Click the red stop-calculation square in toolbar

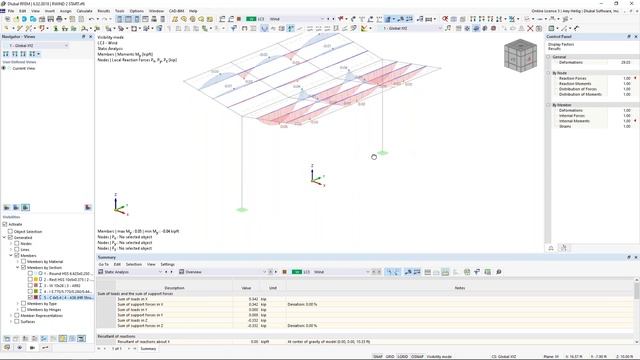click(239, 19)
